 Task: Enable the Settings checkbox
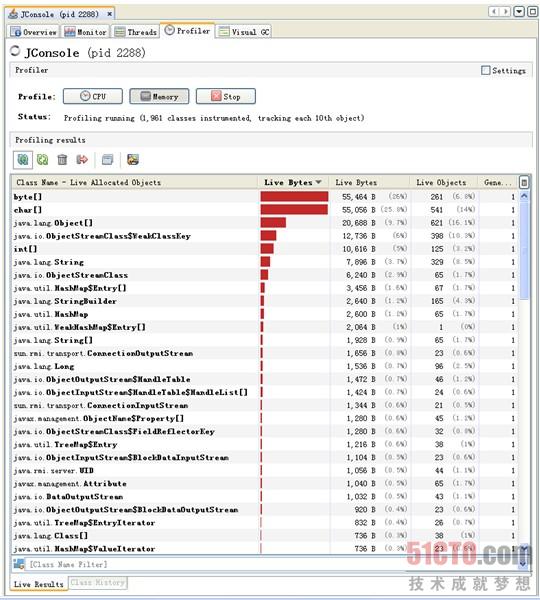click(x=485, y=70)
